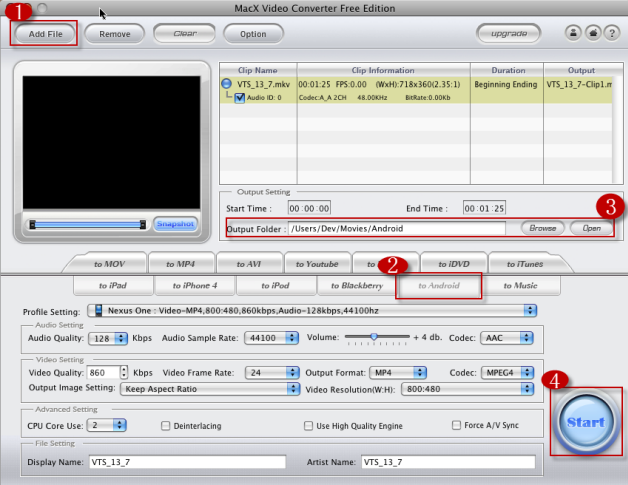Click the VTS_13_7-Clip1 output name cell
Screen dimensions: 628x485
pyautogui.click(x=579, y=84)
